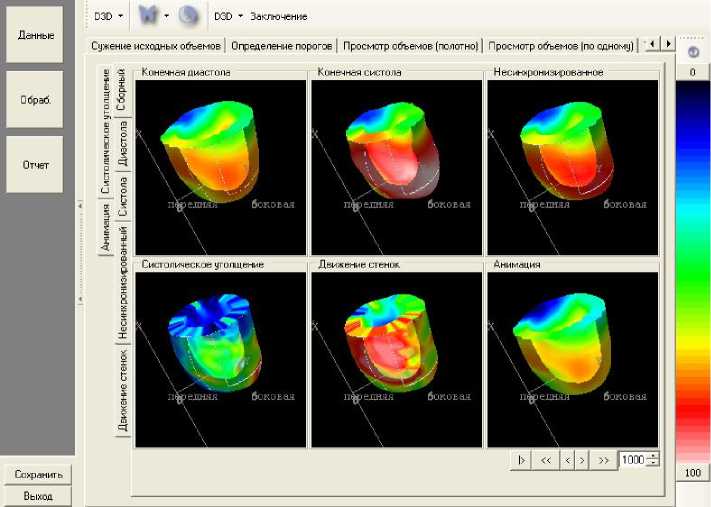The width and height of the screenshot is (711, 507).
Task: Click the >> fast forward button
Action: [x=604, y=460]
